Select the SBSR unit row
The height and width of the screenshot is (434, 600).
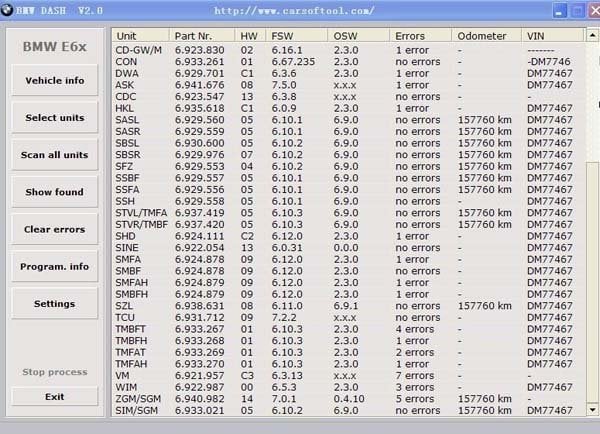coord(348,155)
